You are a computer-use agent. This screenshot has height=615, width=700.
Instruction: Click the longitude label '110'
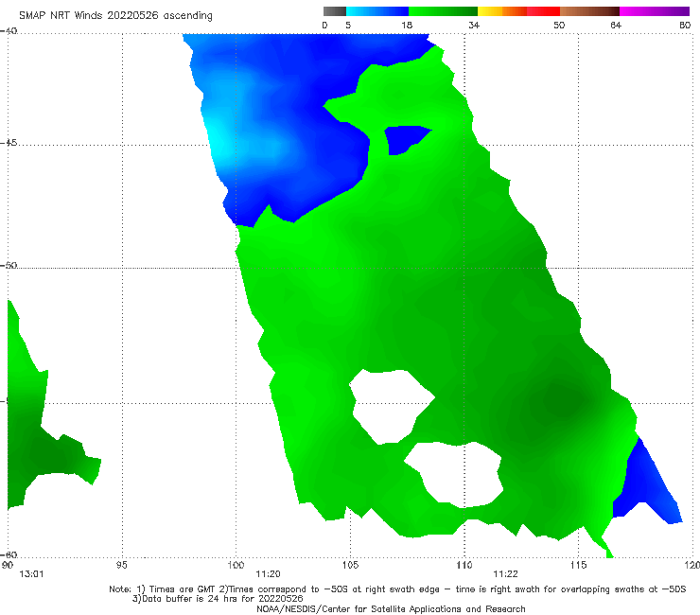[464, 566]
